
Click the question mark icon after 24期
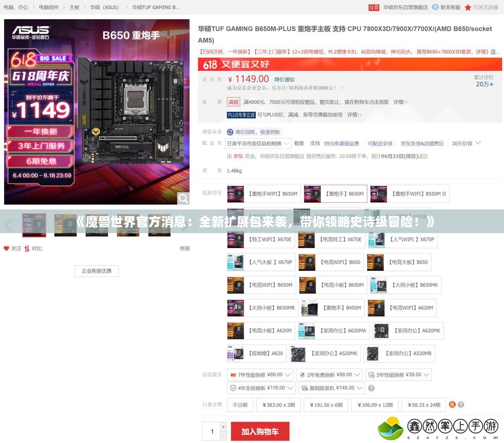tap(461, 404)
